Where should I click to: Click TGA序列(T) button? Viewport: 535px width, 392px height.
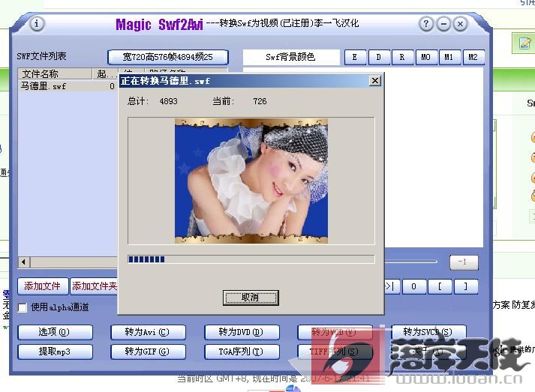point(242,352)
